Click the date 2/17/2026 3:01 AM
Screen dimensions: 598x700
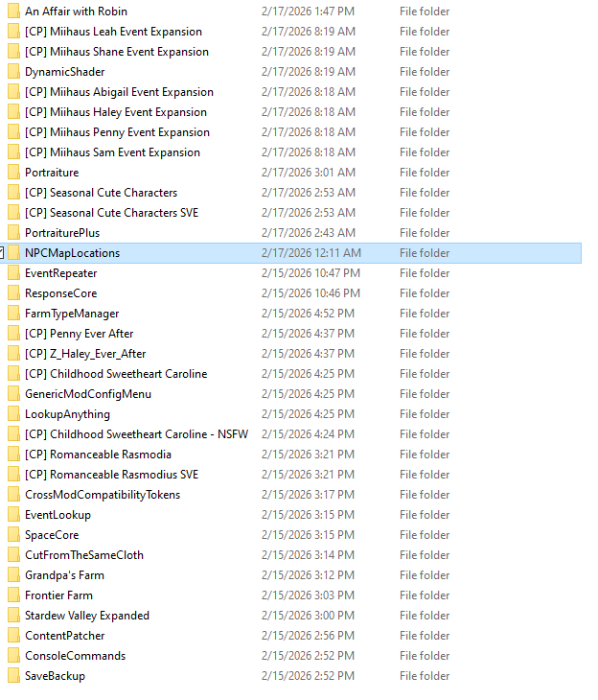[308, 173]
